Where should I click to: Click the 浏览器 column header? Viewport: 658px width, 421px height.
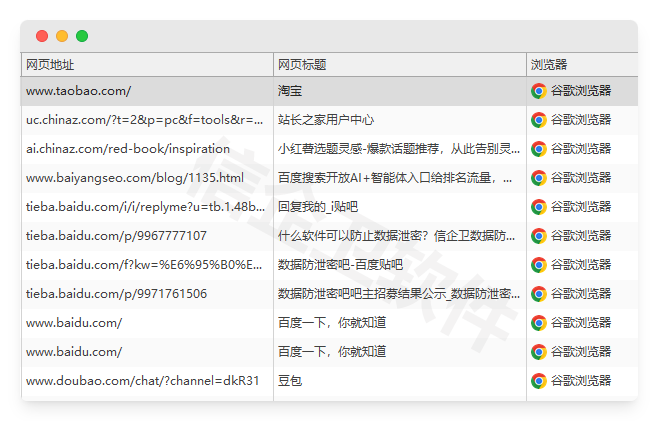coord(548,65)
